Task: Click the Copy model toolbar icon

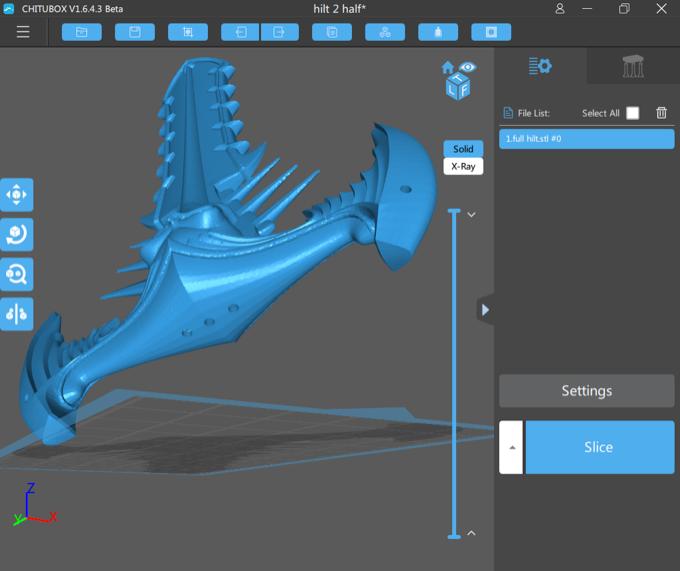Action: pyautogui.click(x=332, y=32)
